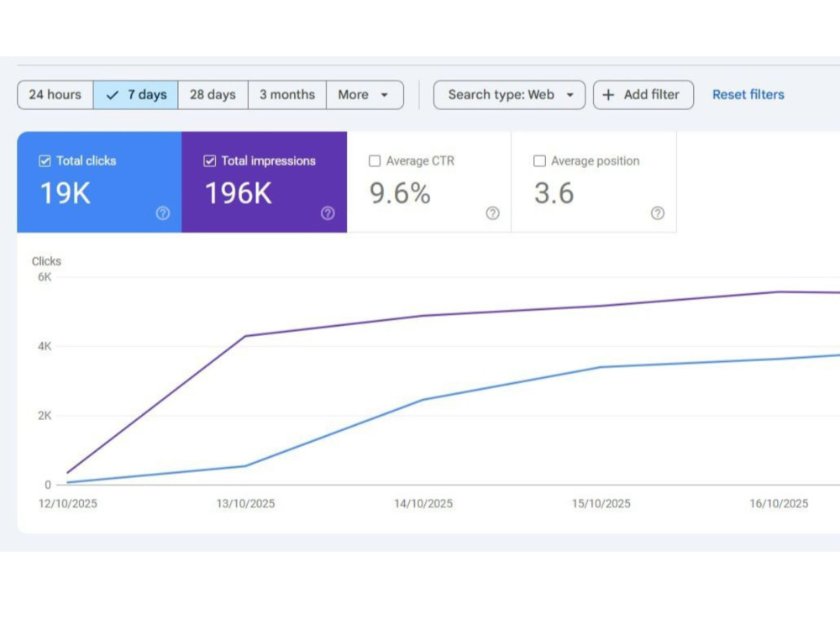The height and width of the screenshot is (630, 840).
Task: Click the checkmark icon beside 7 days
Action: [112, 96]
